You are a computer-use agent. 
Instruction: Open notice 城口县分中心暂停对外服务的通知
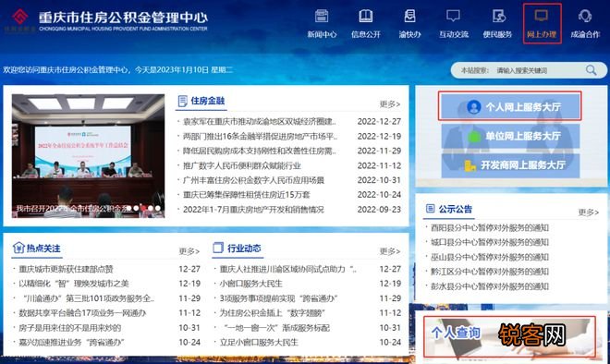point(490,242)
